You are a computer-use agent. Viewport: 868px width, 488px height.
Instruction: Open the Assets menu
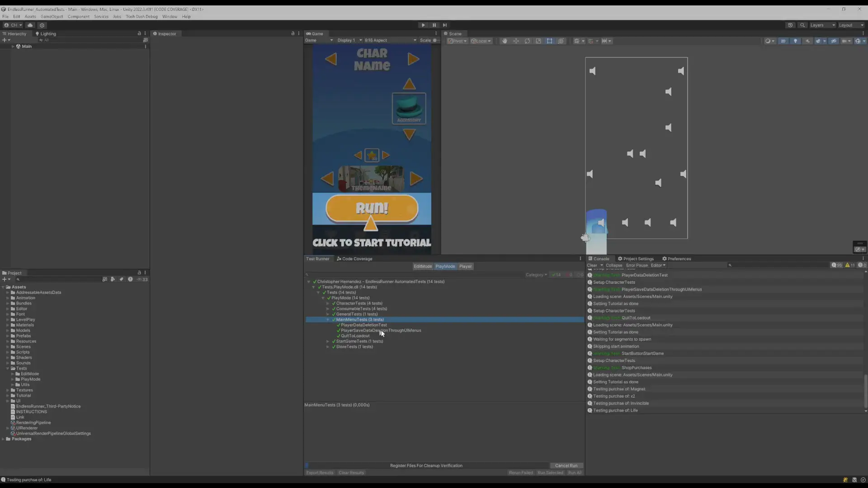pyautogui.click(x=30, y=17)
